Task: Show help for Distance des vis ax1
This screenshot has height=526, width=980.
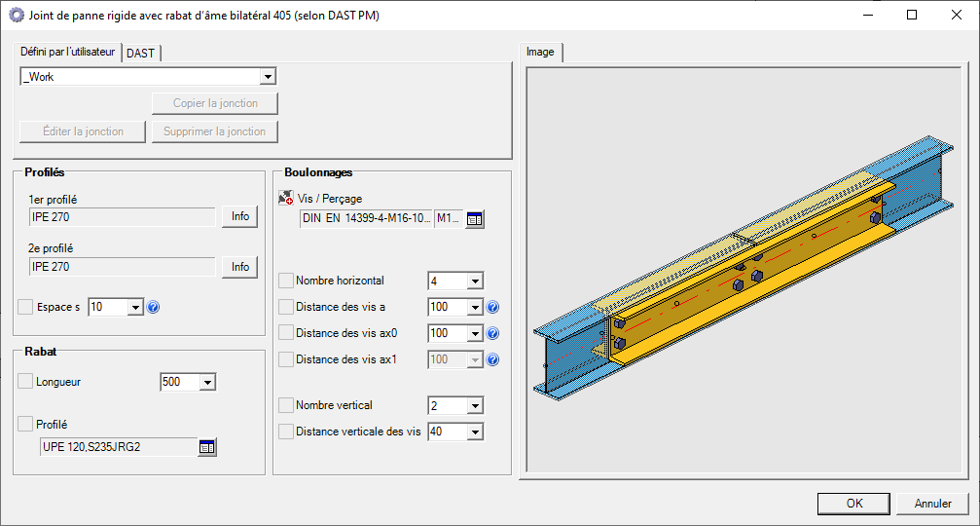Action: coord(492,359)
